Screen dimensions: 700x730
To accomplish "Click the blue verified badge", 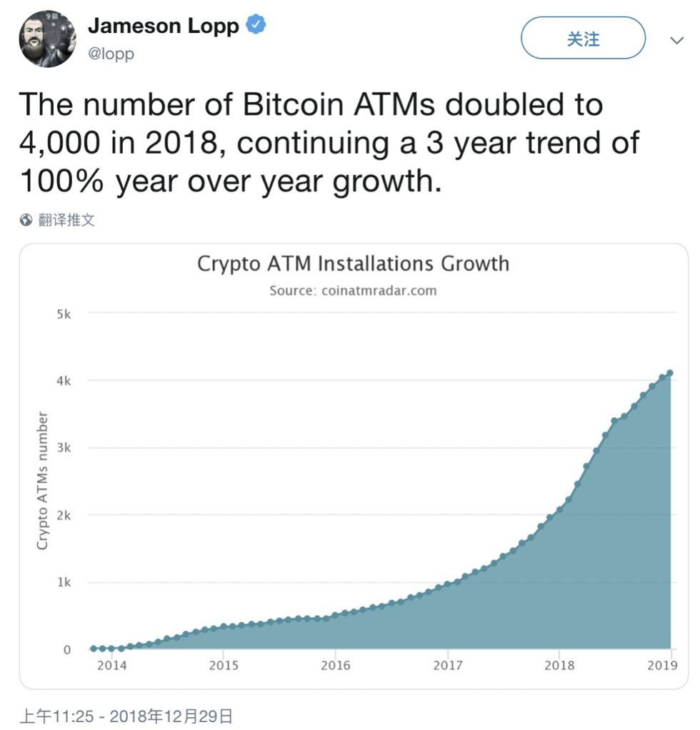I will tap(256, 26).
